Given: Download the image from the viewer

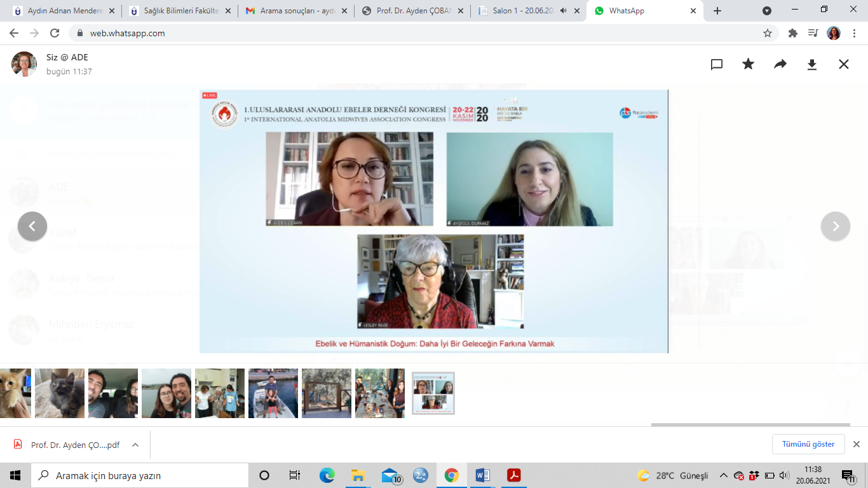Looking at the screenshot, I should tap(812, 64).
